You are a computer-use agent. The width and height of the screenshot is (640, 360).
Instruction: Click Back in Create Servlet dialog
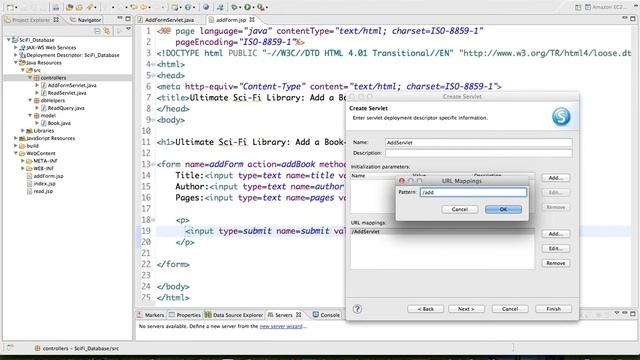(x=425, y=309)
